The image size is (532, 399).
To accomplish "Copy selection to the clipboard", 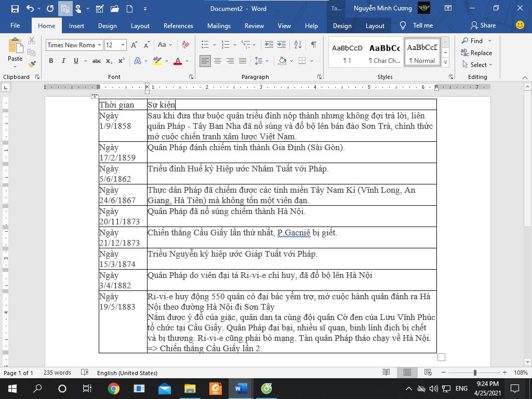I will tap(31, 52).
